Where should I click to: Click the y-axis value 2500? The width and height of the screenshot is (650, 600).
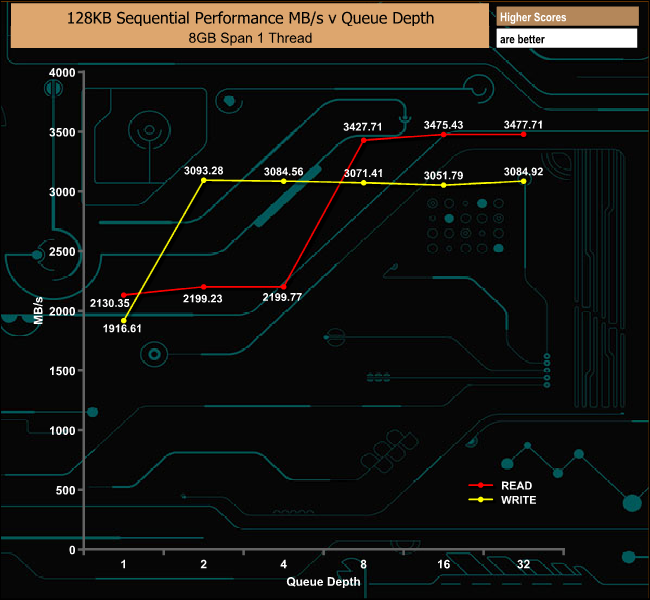[x=62, y=252]
